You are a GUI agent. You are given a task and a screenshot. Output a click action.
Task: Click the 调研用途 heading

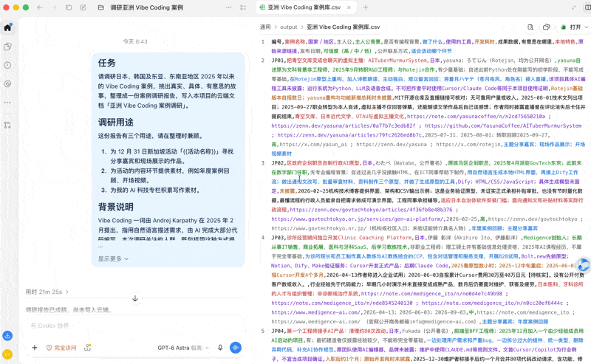point(116,122)
